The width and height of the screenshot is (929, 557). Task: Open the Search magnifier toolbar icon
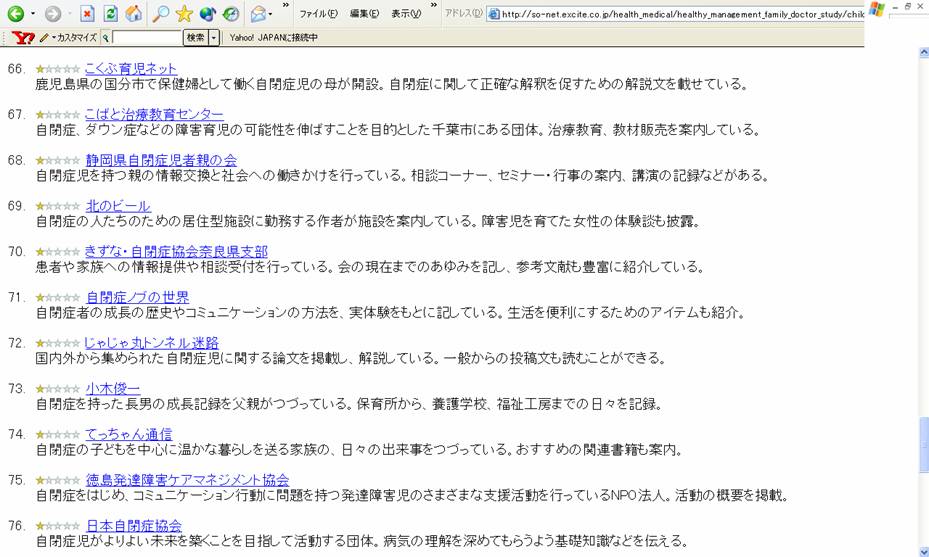160,13
